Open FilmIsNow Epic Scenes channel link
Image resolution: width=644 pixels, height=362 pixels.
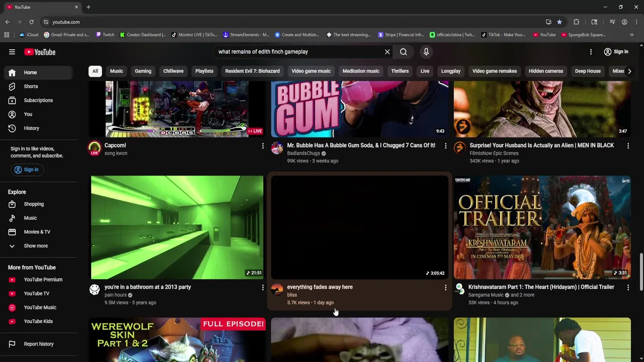point(494,153)
